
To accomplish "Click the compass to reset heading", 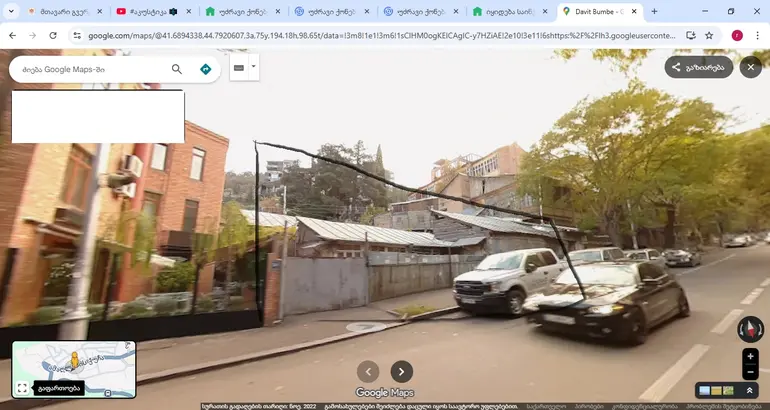I will point(749,328).
